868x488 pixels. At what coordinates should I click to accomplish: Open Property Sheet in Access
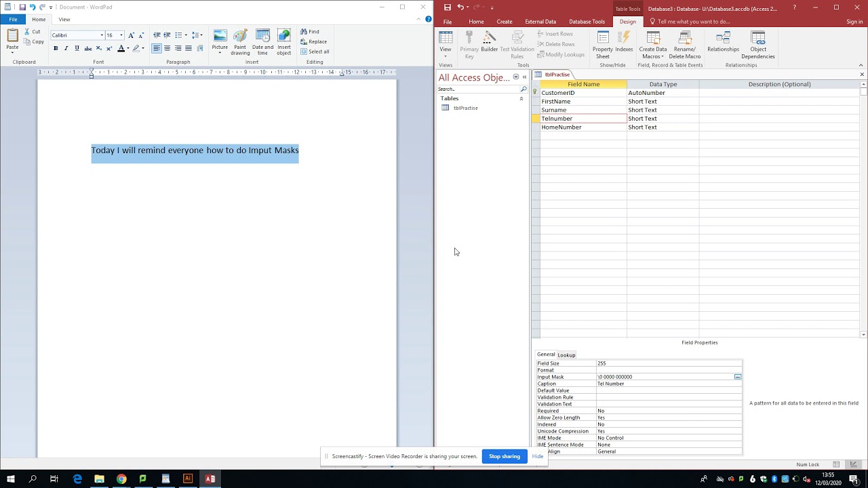tap(603, 45)
